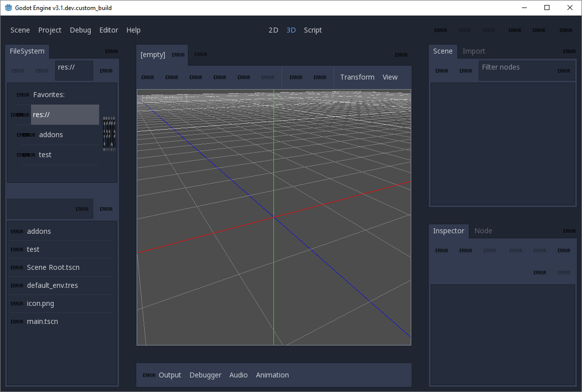Toggle split mode in the FileSystem dock

(106, 209)
